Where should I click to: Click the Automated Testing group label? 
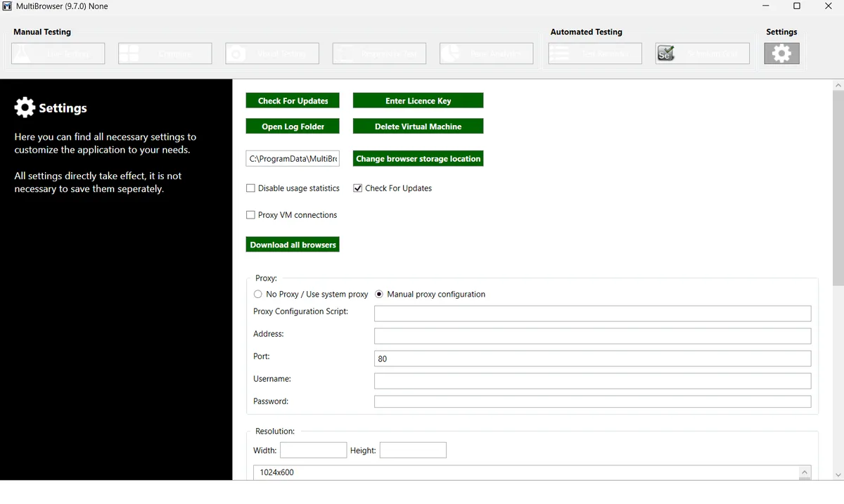[587, 32]
